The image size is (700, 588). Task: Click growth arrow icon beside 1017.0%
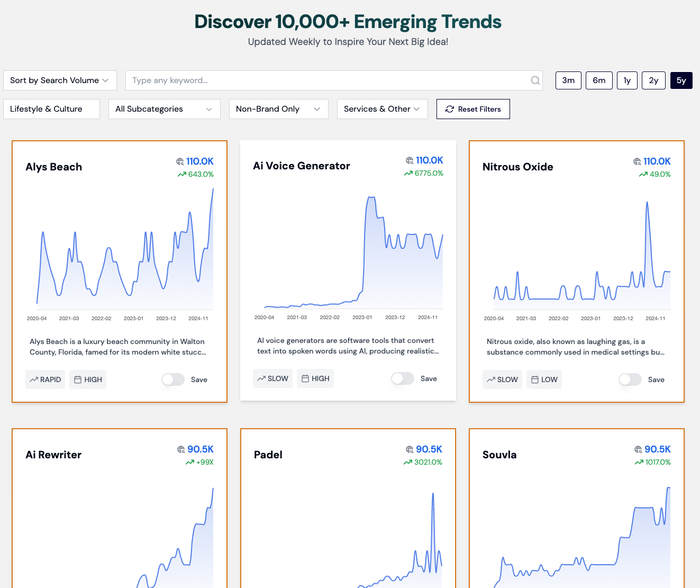[639, 462]
